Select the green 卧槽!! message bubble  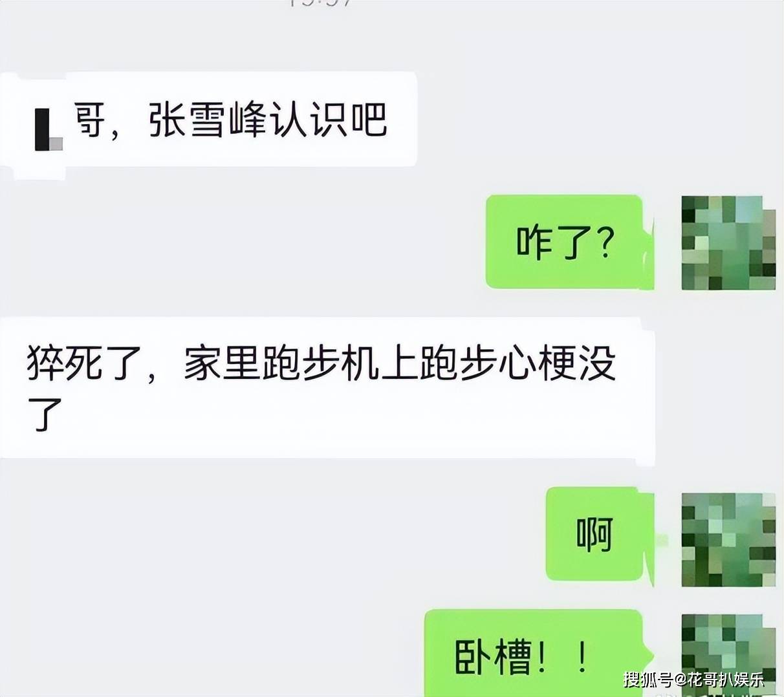coord(538,653)
